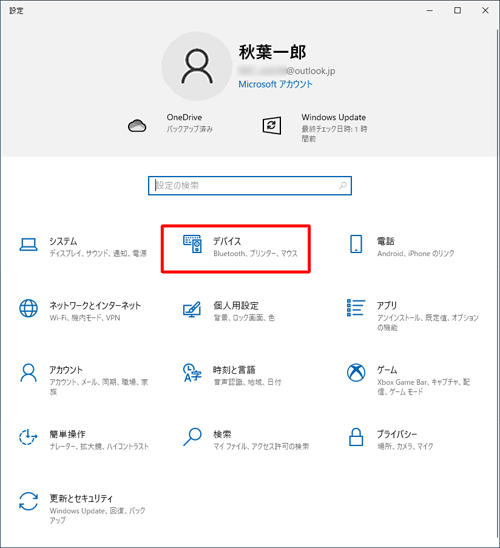Image resolution: width=500 pixels, height=548 pixels.
Task: Click the OneDrive status label
Action: pyautogui.click(x=190, y=129)
